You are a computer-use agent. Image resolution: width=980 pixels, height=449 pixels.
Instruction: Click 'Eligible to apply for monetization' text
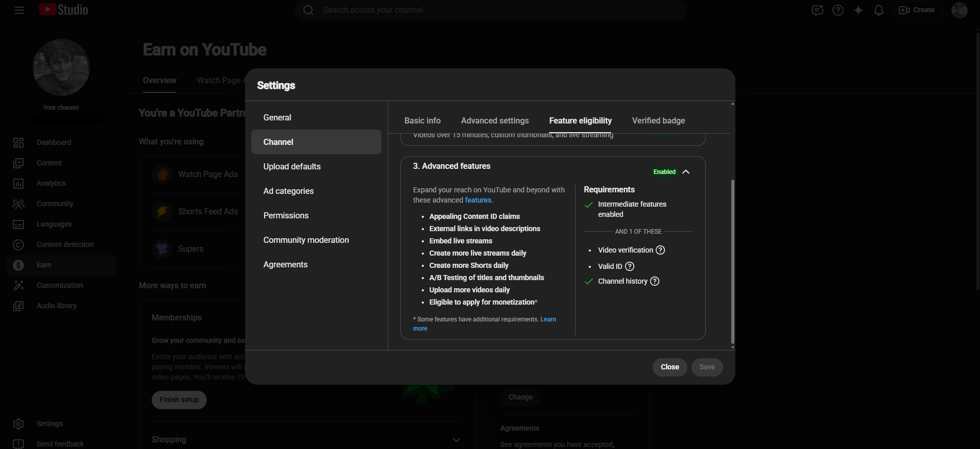[x=482, y=302]
